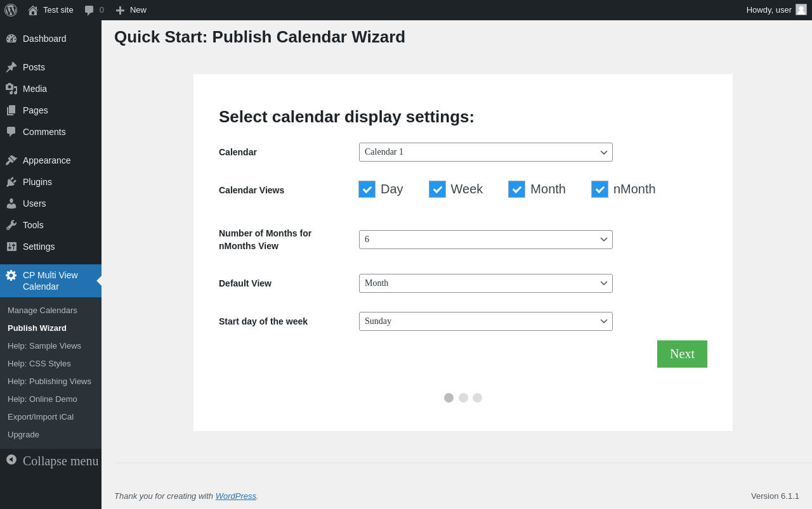Open Manage Calendars submenu item
This screenshot has height=509, width=812.
tap(43, 311)
